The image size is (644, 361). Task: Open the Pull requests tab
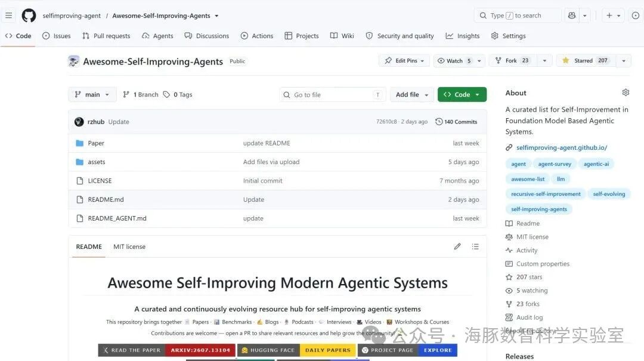(106, 36)
